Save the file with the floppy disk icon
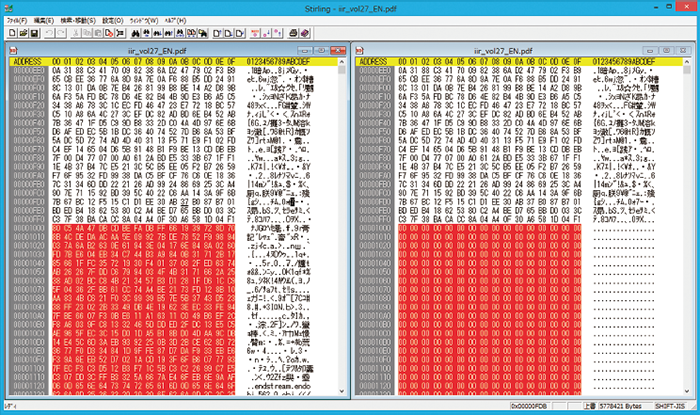 click(32, 33)
